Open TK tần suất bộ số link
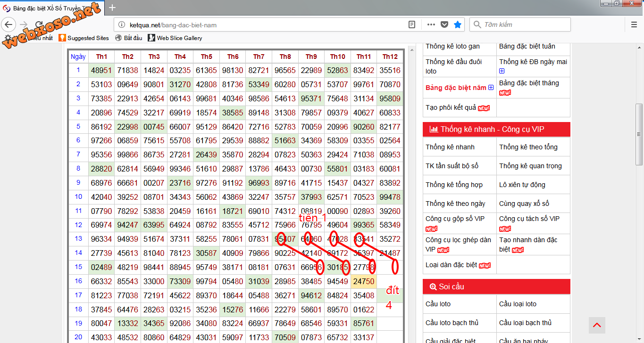The width and height of the screenshot is (644, 343). coord(452,166)
